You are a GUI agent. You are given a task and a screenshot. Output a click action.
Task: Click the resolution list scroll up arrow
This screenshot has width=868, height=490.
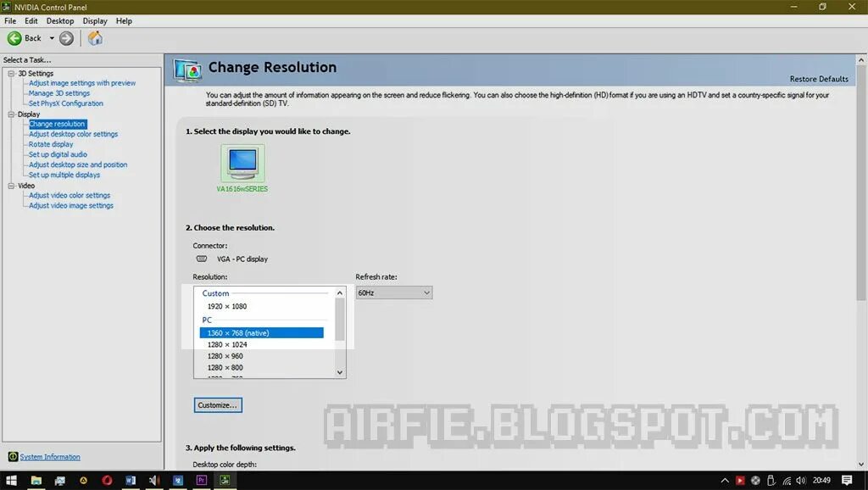click(x=340, y=292)
